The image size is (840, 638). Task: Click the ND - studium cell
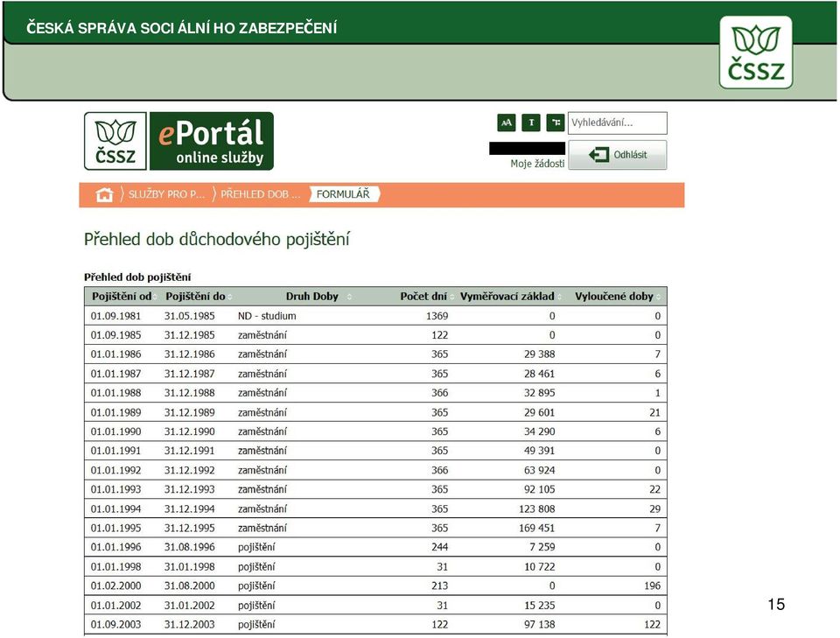pos(267,316)
